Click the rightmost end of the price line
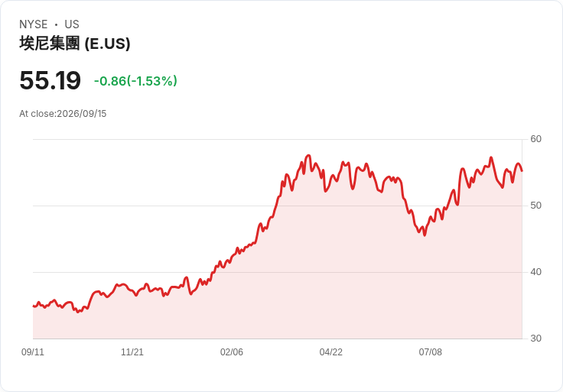The image size is (563, 392). pos(522,171)
